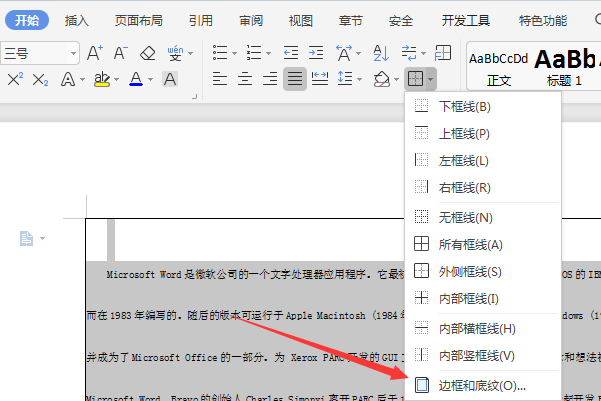The width and height of the screenshot is (601, 401).
Task: Click the clear formatting eraser icon
Action: [148, 53]
